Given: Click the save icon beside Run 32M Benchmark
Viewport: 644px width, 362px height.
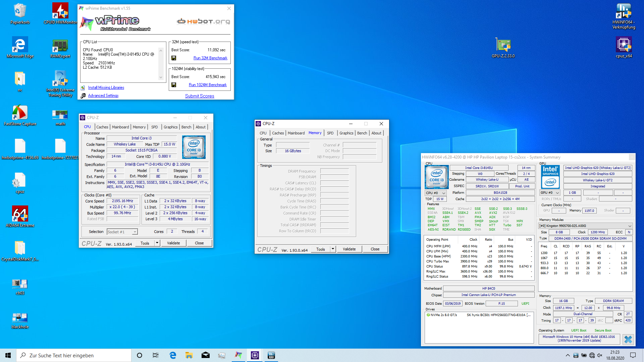Looking at the screenshot, I should tap(174, 58).
